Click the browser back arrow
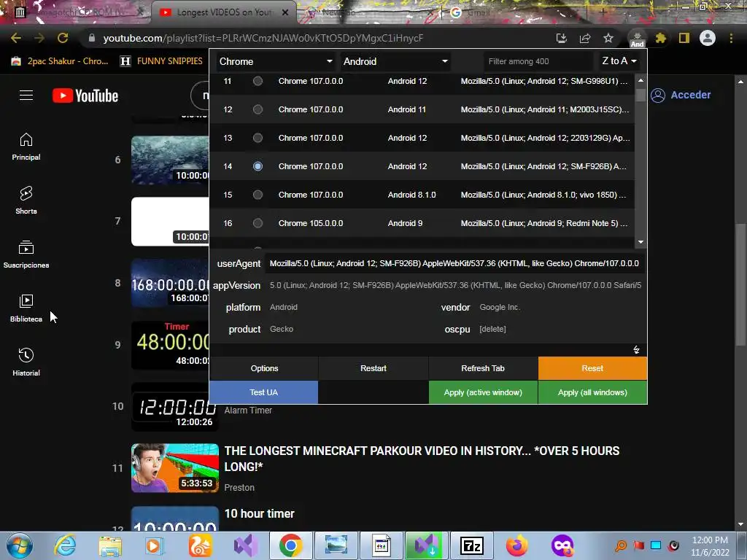The width and height of the screenshot is (747, 560). coord(16,38)
